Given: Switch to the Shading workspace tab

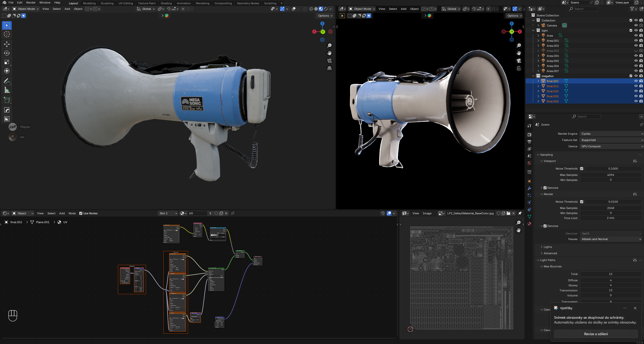Looking at the screenshot, I should (x=166, y=3).
